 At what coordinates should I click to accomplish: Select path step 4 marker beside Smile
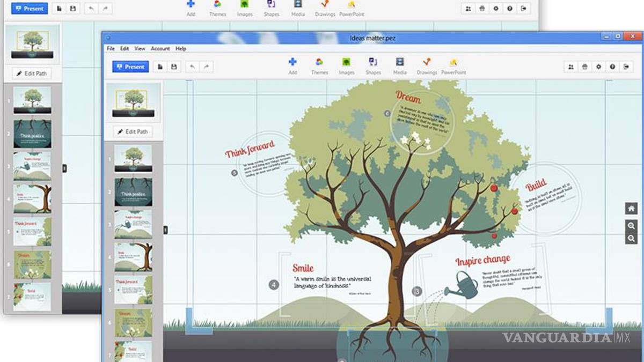pyautogui.click(x=274, y=285)
